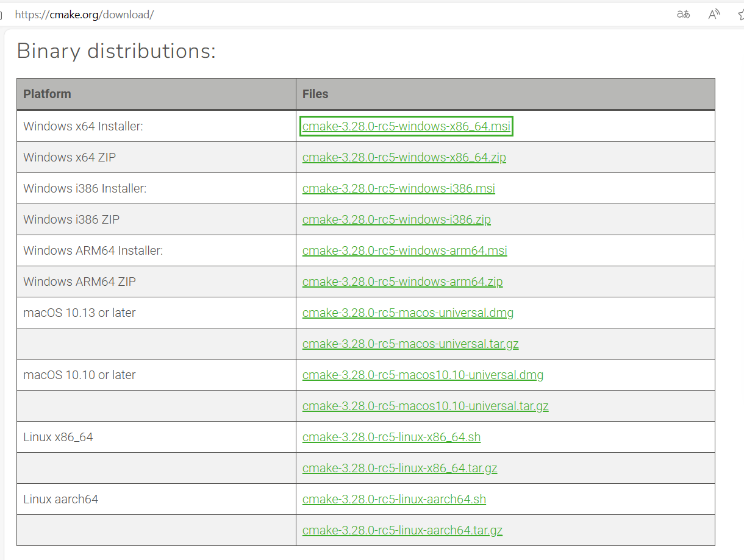Download cmake-3.28.0-rc5-macos-universal.dmg
The height and width of the screenshot is (560, 744).
(x=407, y=313)
